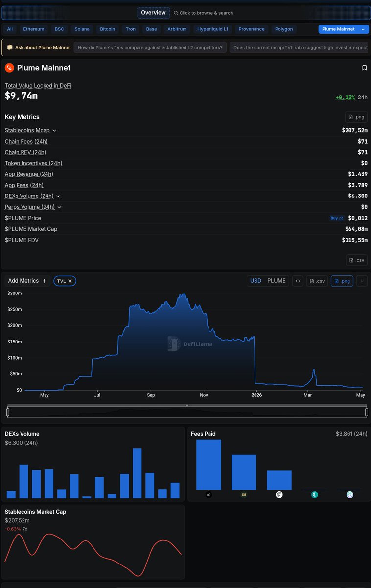Click the $PLUME FDV value $115,55m
This screenshot has width=371, height=588.
[x=355, y=240]
